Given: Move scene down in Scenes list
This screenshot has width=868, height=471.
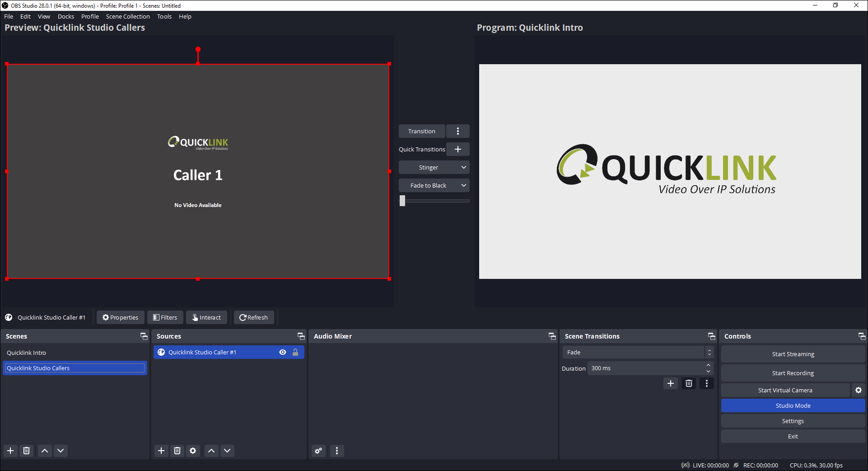Looking at the screenshot, I should (61, 451).
